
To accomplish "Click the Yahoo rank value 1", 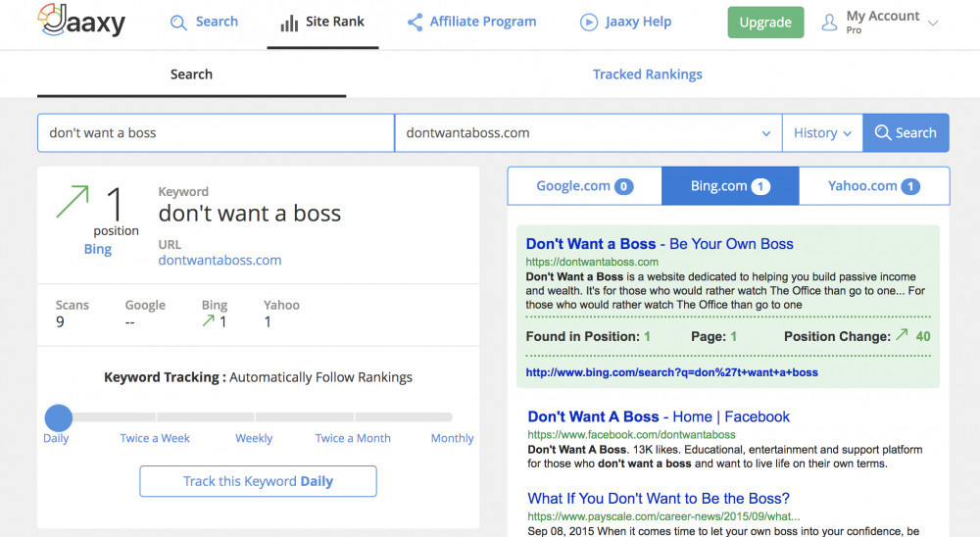I will tap(268, 322).
